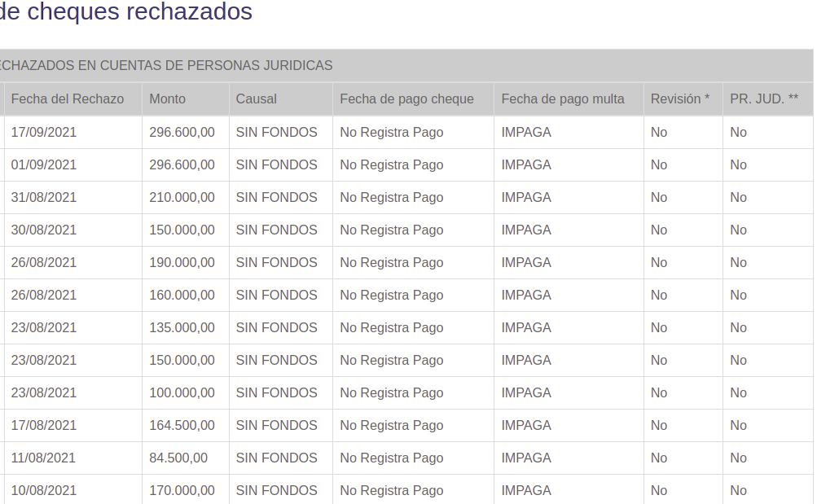Click "No" under Revisión for 17/08/2021

pos(658,425)
